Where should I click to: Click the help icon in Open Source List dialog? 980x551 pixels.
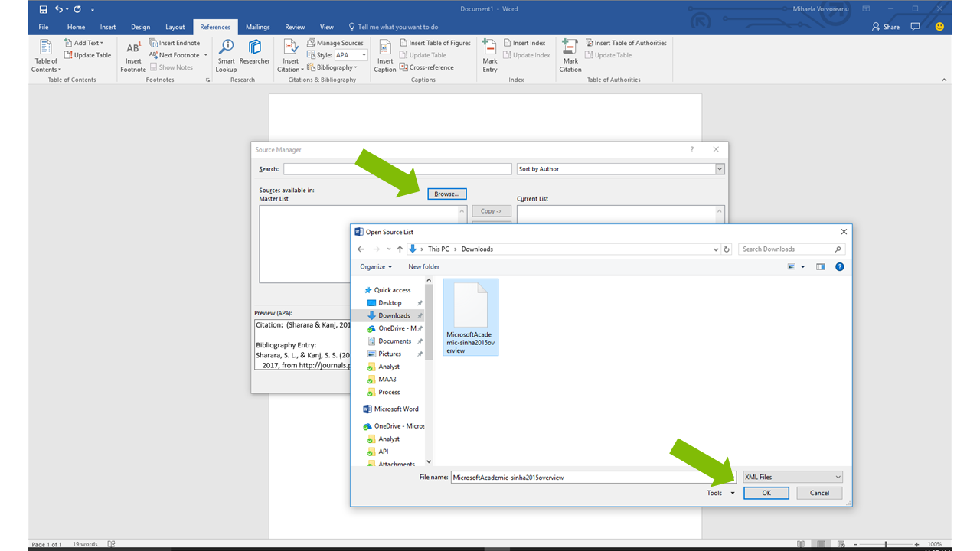(x=840, y=267)
